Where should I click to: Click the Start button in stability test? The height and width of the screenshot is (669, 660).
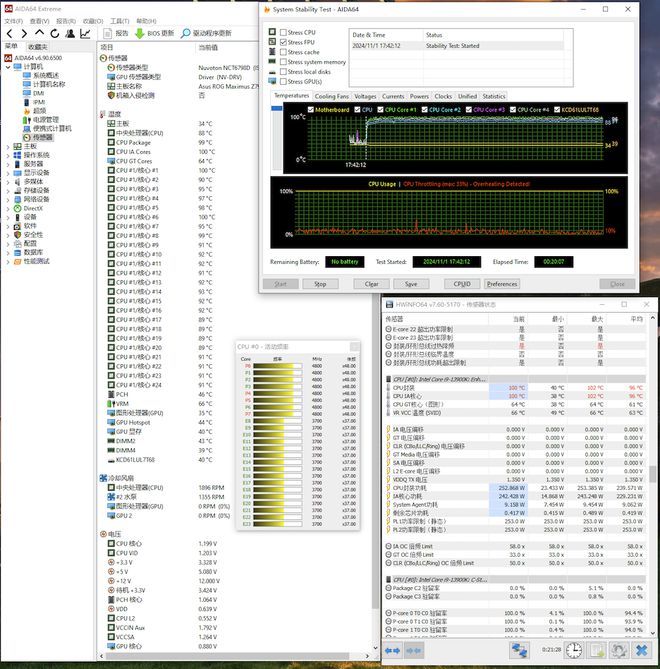click(280, 284)
